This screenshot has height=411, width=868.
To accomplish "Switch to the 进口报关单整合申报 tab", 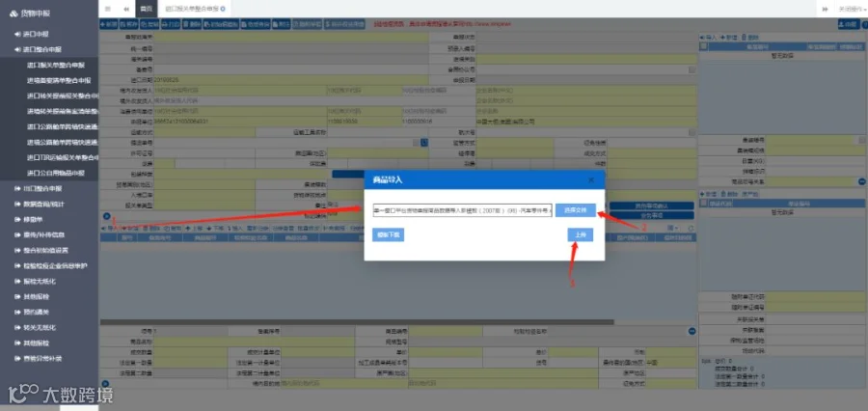I will point(191,9).
